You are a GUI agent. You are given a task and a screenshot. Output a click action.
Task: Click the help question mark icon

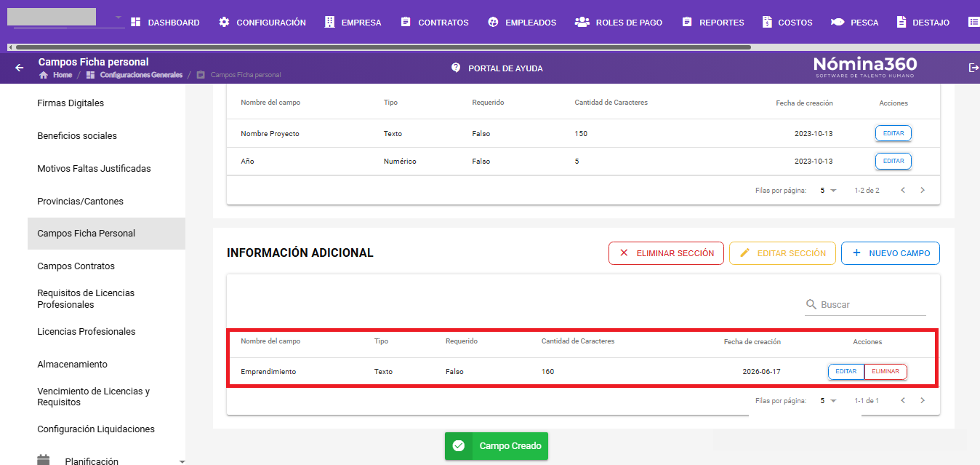pos(456,68)
